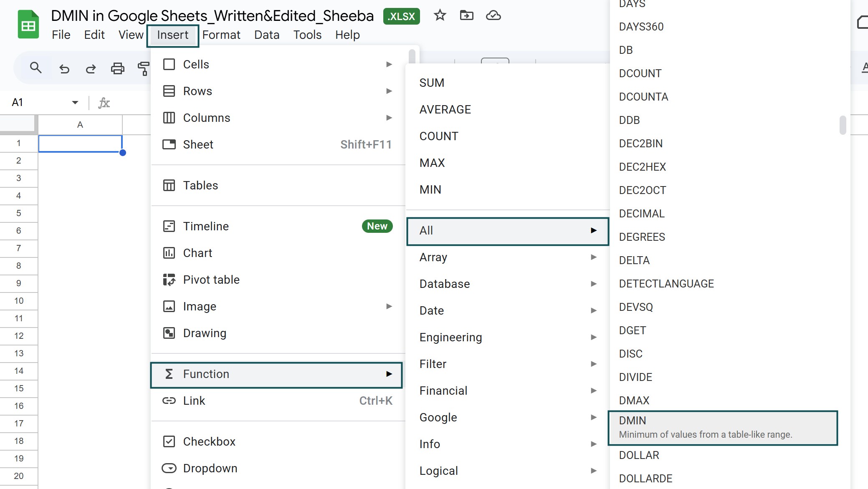Screen dimensions: 868x489
Task: Open the name box dropdown arrow
Action: click(x=75, y=103)
